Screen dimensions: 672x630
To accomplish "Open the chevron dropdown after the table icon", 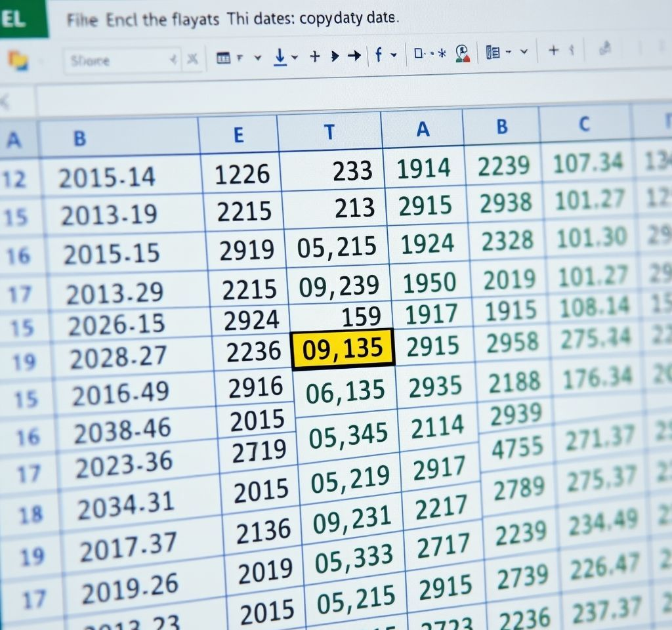I will point(257,58).
